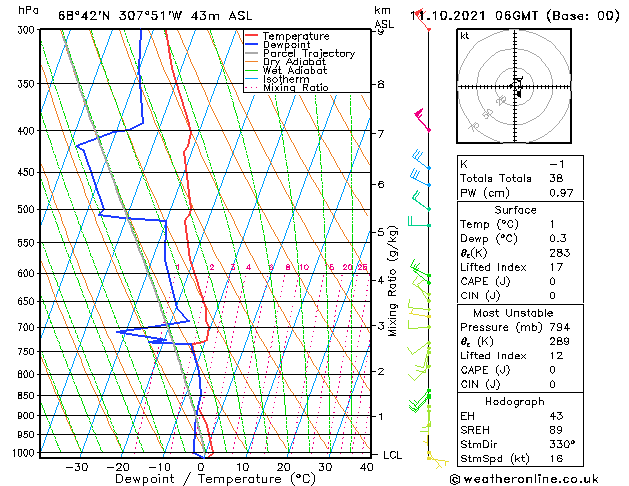
Task: Click the StmDir 330° value
Action: click(x=560, y=444)
